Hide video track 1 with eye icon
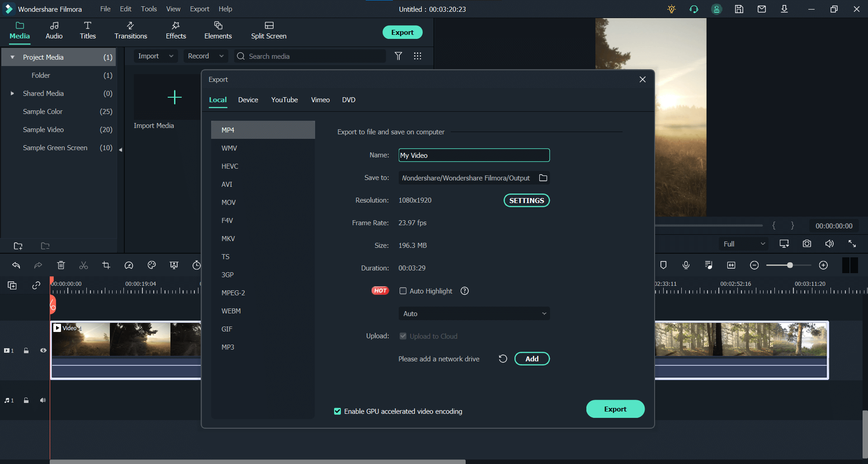868x464 pixels. point(43,350)
